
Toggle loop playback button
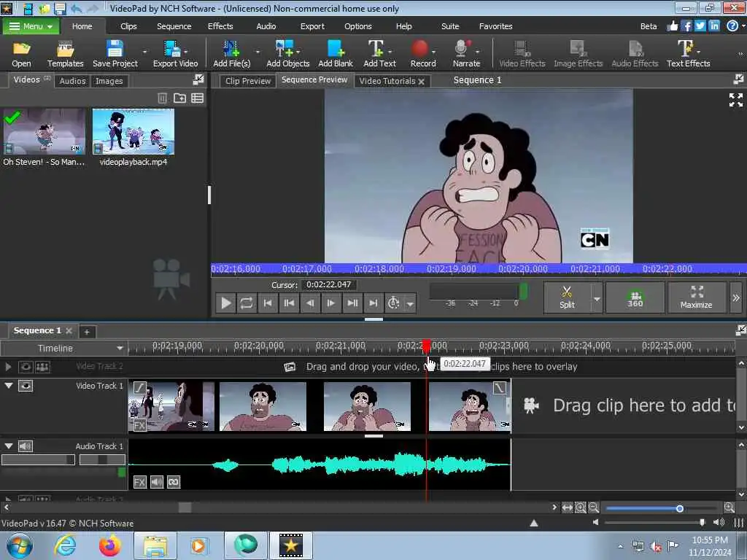(247, 303)
